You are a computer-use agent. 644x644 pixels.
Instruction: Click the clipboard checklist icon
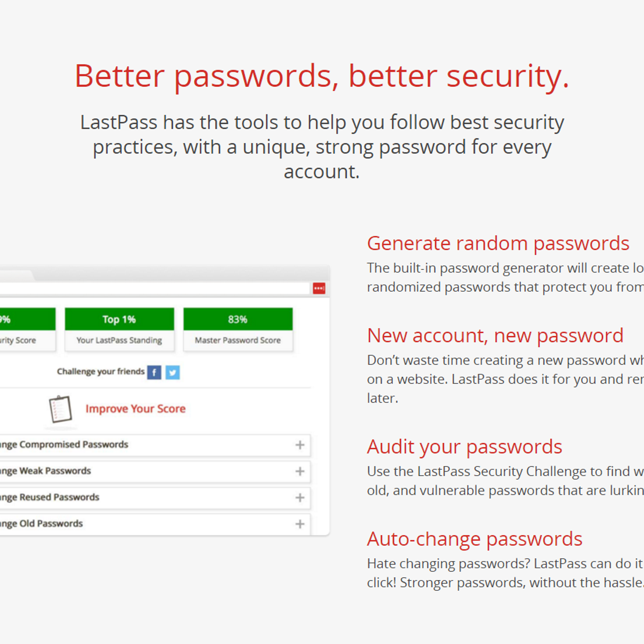[60, 409]
